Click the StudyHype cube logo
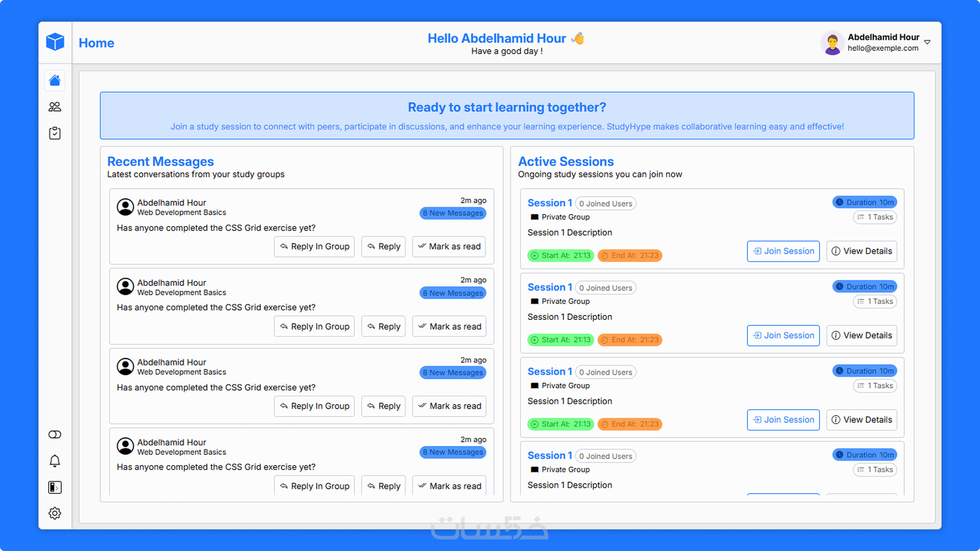Image resolution: width=980 pixels, height=551 pixels. point(55,42)
